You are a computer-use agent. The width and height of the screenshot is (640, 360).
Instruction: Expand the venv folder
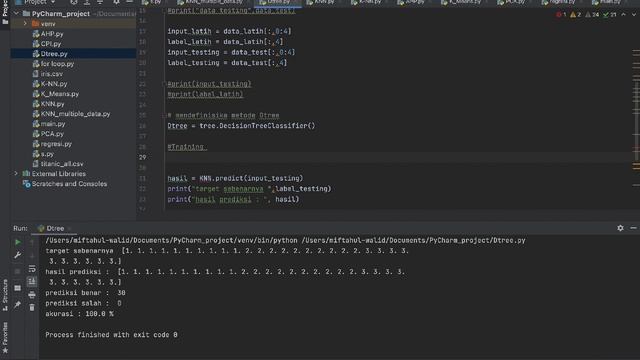point(25,24)
